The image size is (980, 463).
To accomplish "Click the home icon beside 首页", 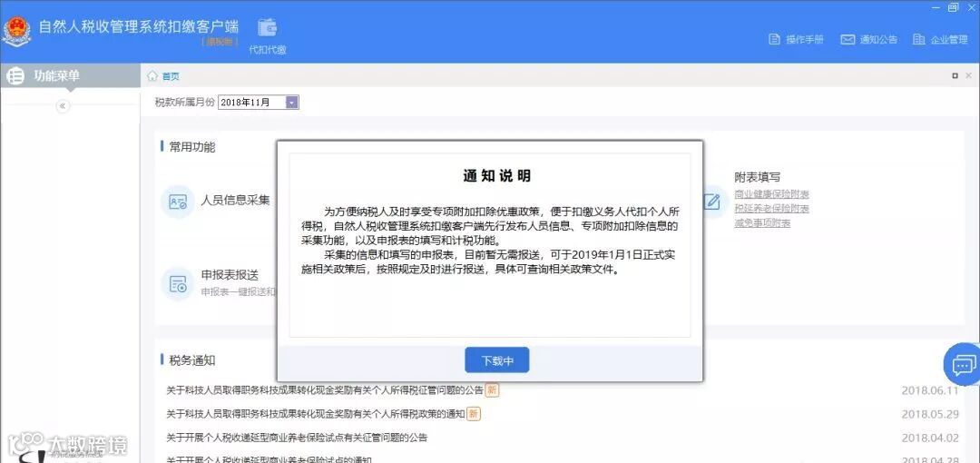I will [152, 76].
